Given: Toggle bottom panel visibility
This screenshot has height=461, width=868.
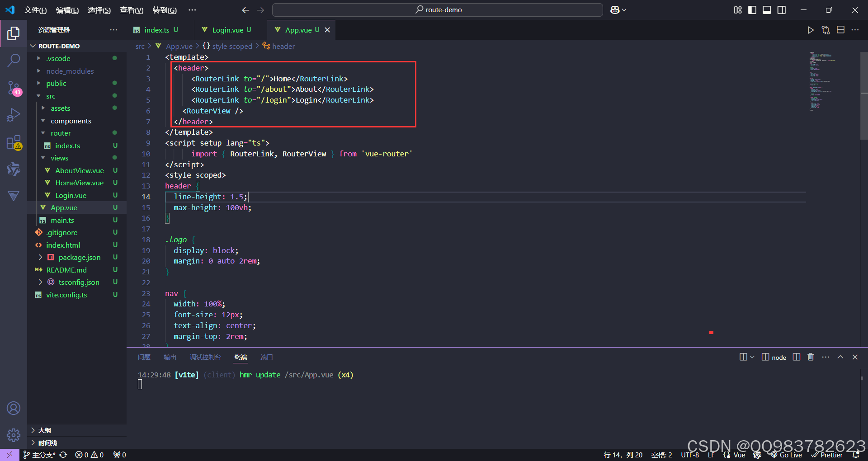Looking at the screenshot, I should click(x=767, y=10).
